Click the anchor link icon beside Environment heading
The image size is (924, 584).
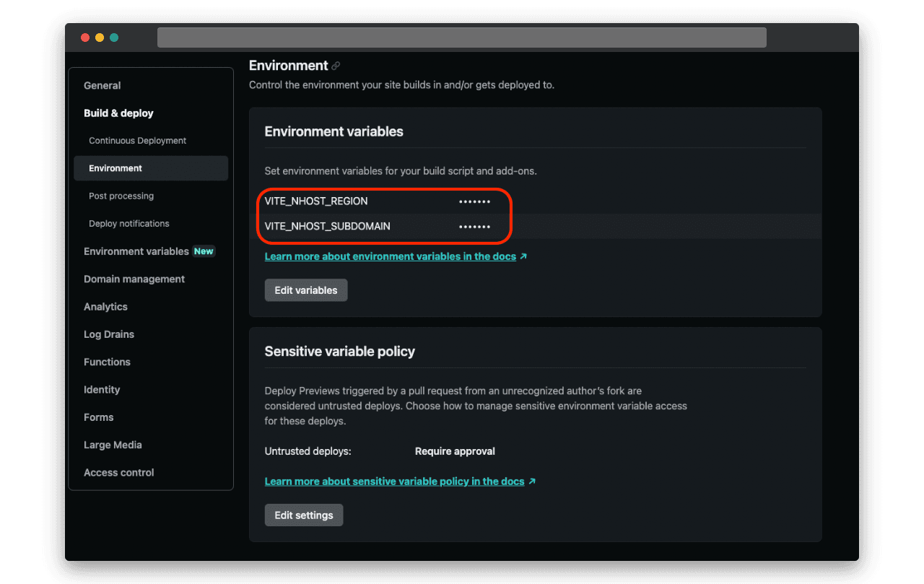click(336, 66)
